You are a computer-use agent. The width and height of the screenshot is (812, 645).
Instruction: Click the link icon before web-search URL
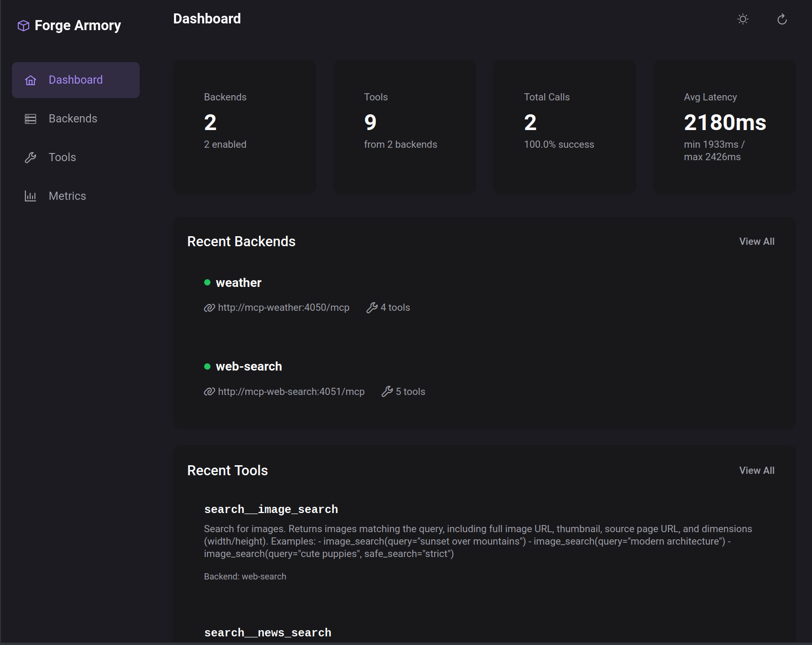[x=209, y=392]
